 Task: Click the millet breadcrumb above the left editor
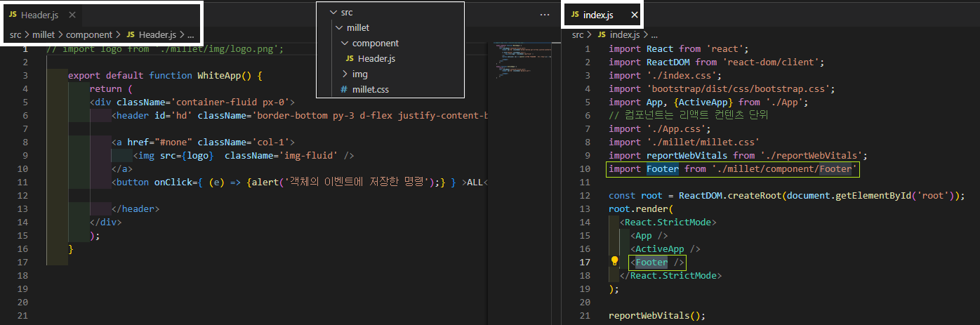pos(43,34)
